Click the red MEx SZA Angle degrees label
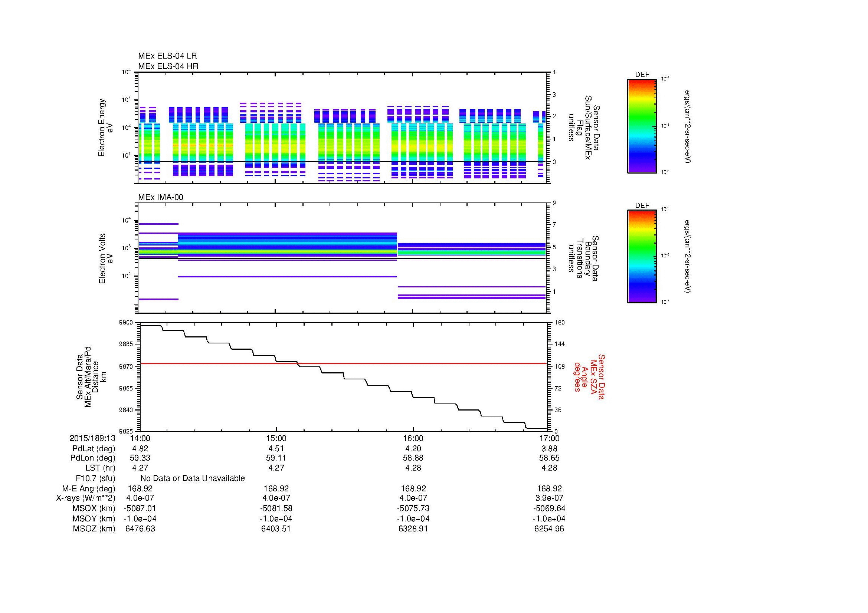This screenshot has height=613, width=868. coord(589,376)
